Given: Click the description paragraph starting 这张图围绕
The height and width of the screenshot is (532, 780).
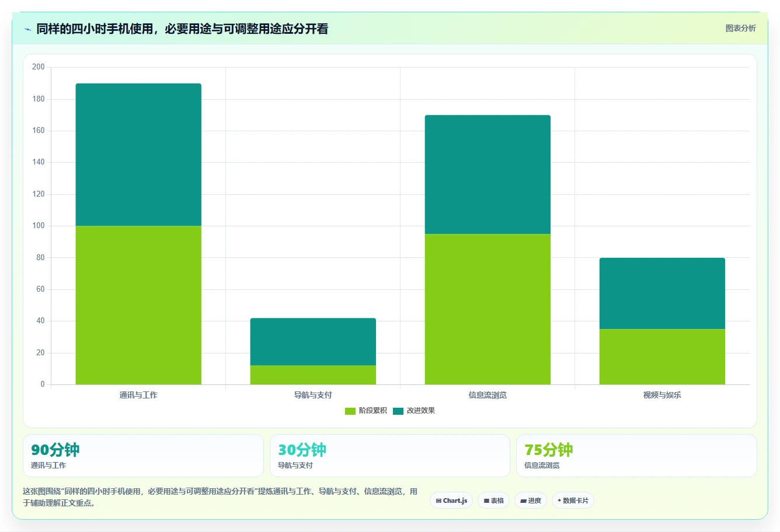Looking at the screenshot, I should pyautogui.click(x=220, y=497).
